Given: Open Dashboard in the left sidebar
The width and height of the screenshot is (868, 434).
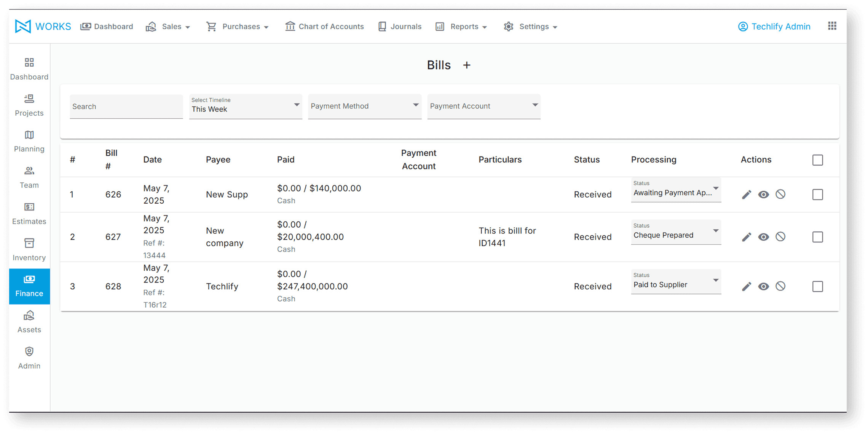Looking at the screenshot, I should coord(29,69).
